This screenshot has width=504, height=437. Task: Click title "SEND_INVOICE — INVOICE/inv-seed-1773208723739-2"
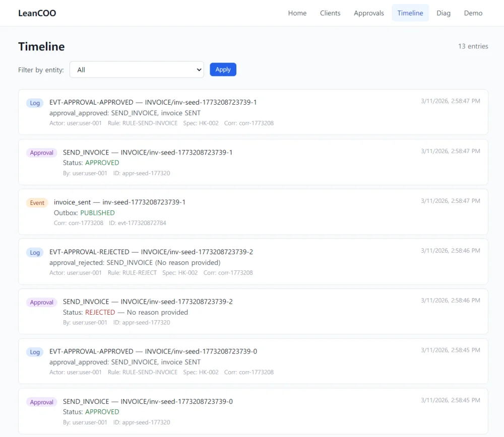click(x=148, y=302)
